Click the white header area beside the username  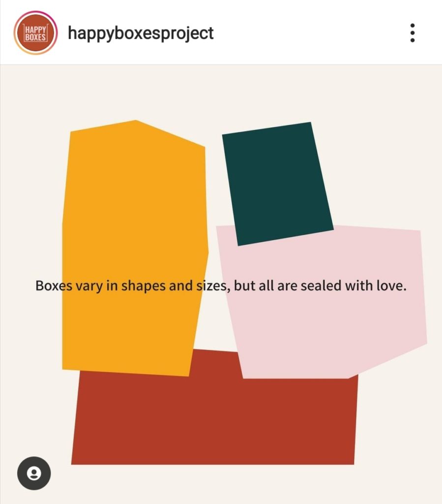coord(308,33)
